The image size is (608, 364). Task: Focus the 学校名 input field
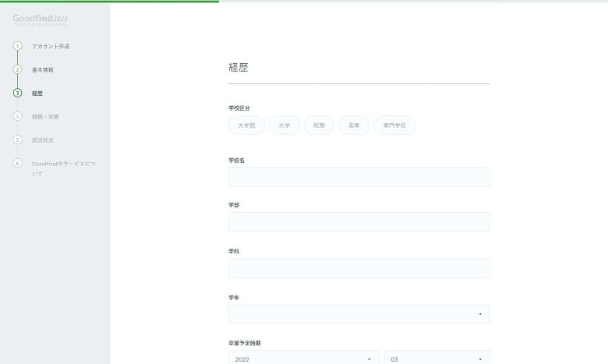point(359,177)
